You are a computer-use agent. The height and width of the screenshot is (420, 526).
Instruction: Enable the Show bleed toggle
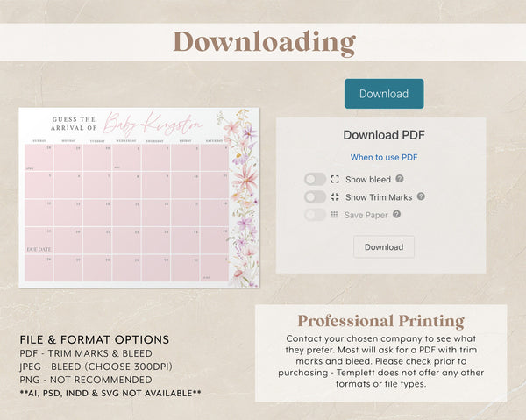click(x=315, y=179)
